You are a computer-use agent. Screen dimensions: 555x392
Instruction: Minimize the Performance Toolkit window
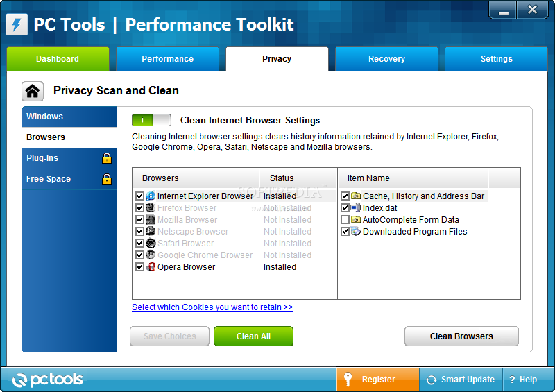click(x=504, y=10)
